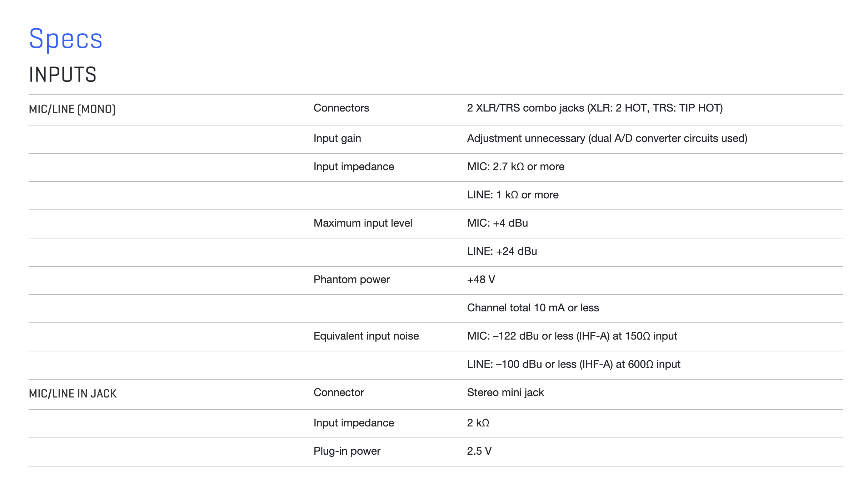The image size is (868, 494).
Task: Click the XLR/TRS combo jacks description
Action: tap(595, 108)
